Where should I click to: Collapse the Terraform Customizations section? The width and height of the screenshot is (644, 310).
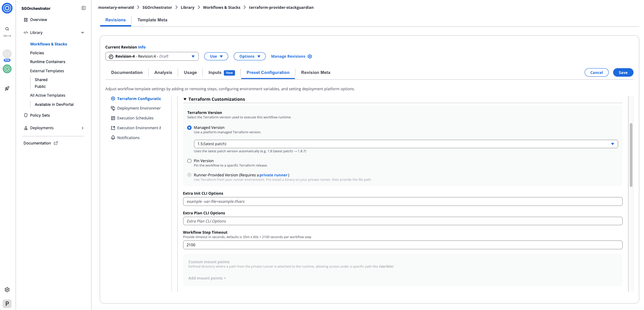185,99
